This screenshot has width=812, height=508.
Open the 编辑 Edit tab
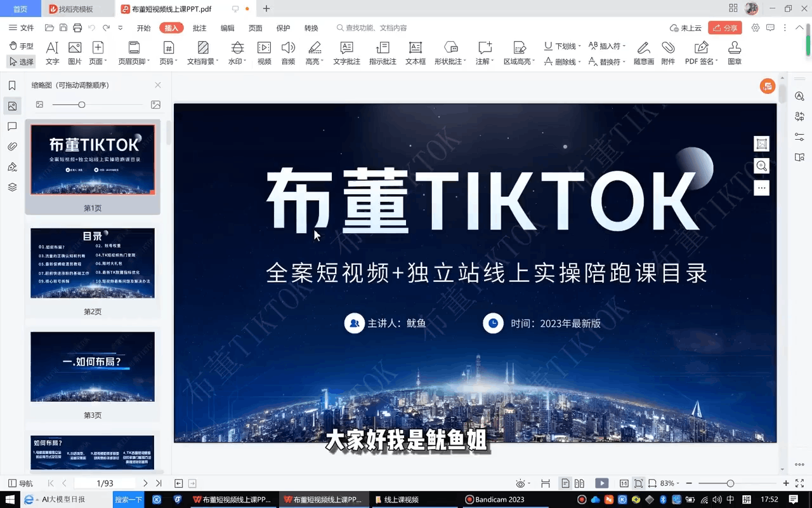click(228, 28)
